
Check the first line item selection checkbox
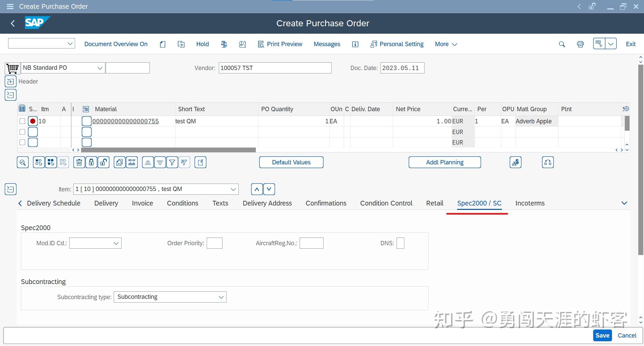(x=22, y=121)
